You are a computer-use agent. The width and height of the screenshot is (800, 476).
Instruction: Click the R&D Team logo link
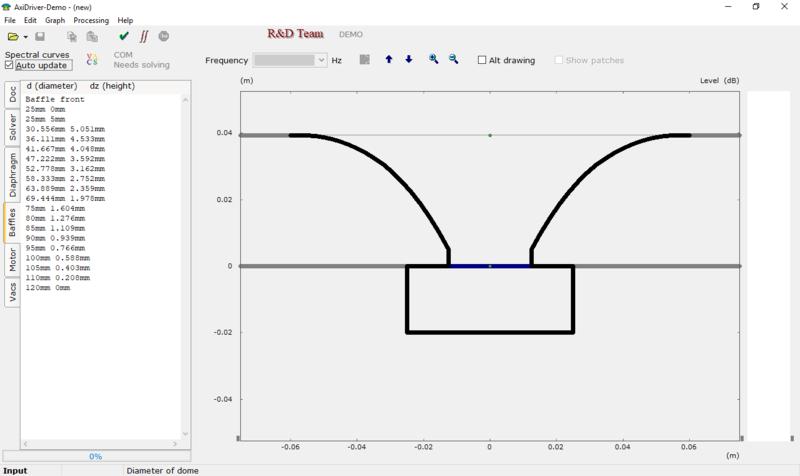coord(295,34)
